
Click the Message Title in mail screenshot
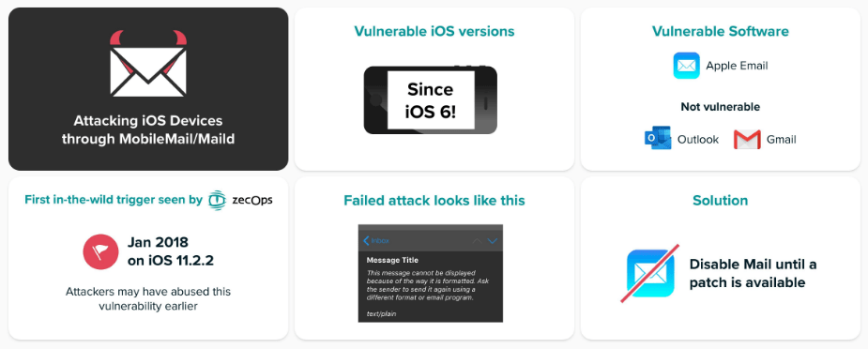[392, 260]
